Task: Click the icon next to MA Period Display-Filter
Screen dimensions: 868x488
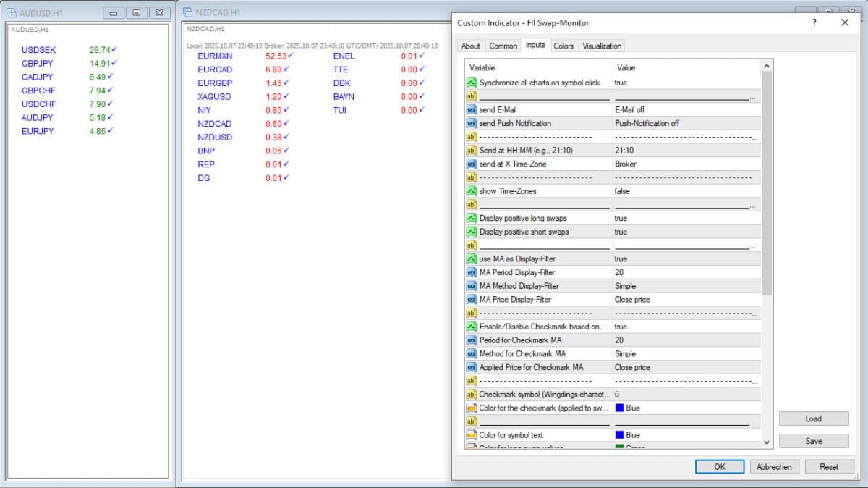Action: pyautogui.click(x=471, y=273)
